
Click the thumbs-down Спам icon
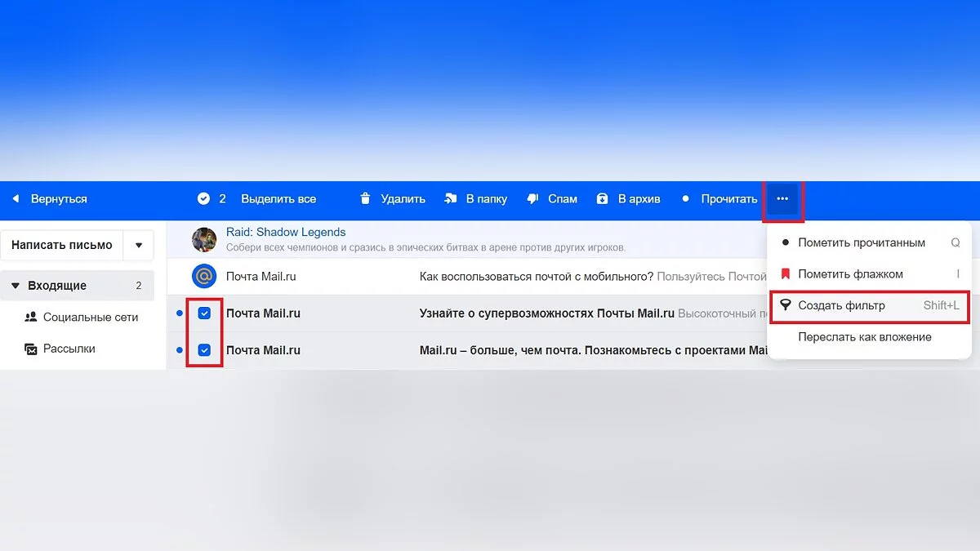pyautogui.click(x=532, y=199)
